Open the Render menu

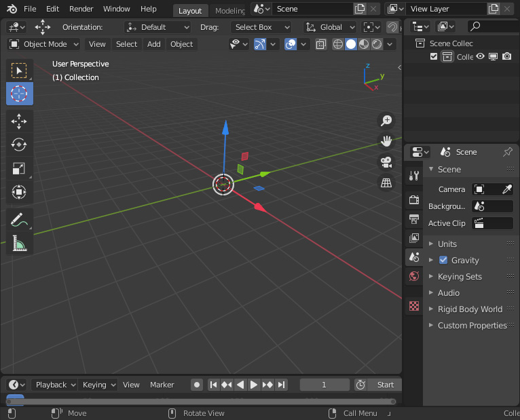[x=81, y=9]
